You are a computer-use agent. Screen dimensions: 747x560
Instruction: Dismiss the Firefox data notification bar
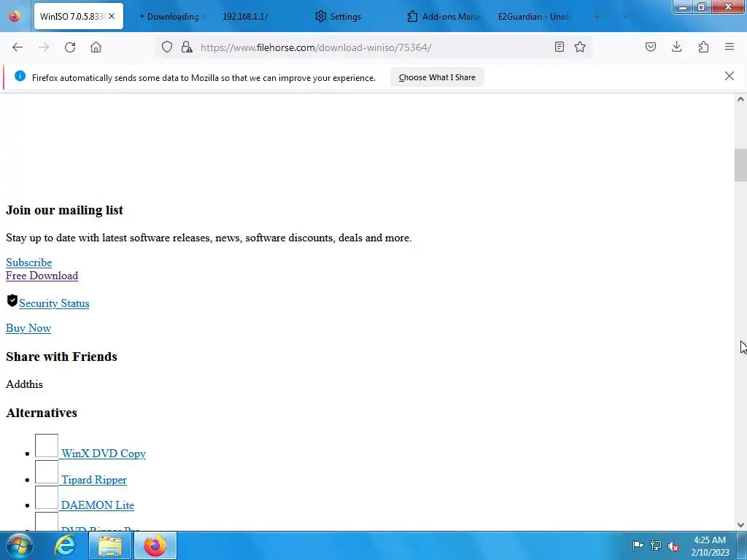coord(729,76)
